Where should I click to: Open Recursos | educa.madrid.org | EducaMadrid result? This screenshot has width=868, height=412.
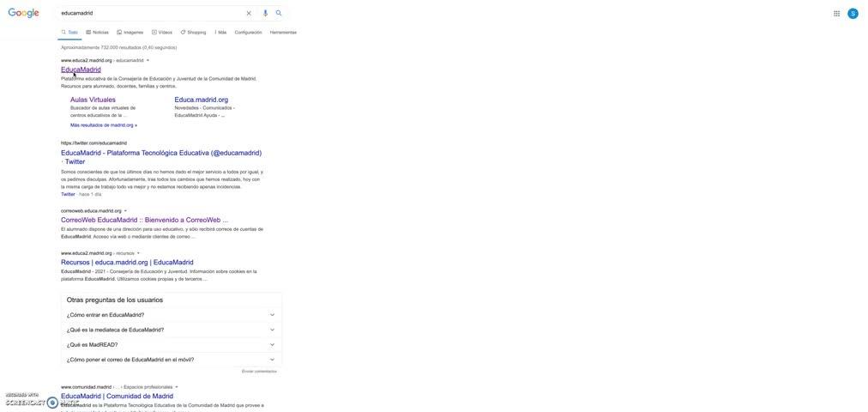coord(127,263)
